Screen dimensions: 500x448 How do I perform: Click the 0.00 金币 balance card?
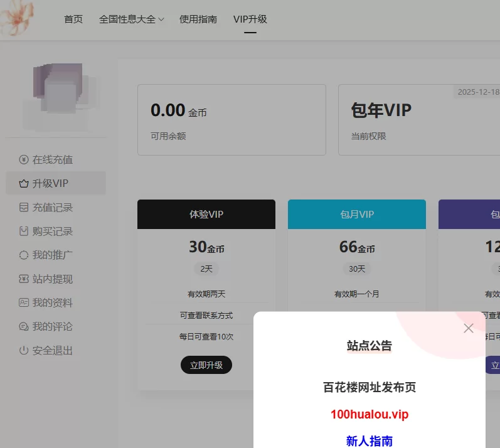coord(231,120)
